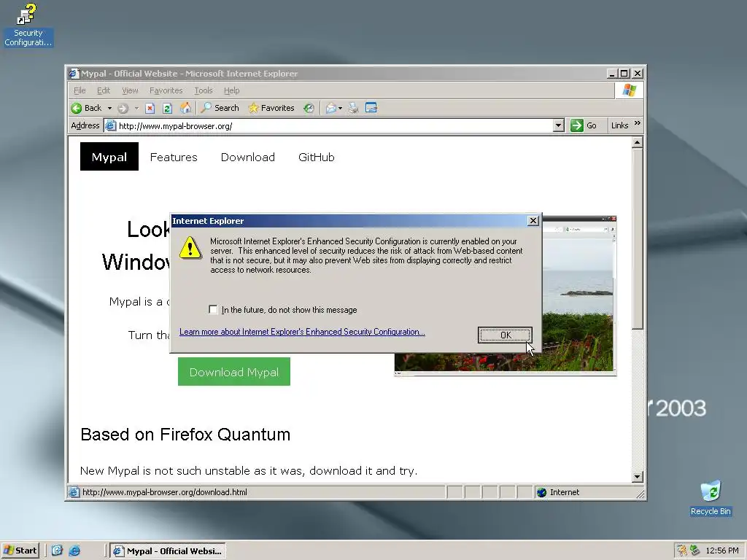
Task: Go to the Home page icon
Action: pyautogui.click(x=185, y=108)
